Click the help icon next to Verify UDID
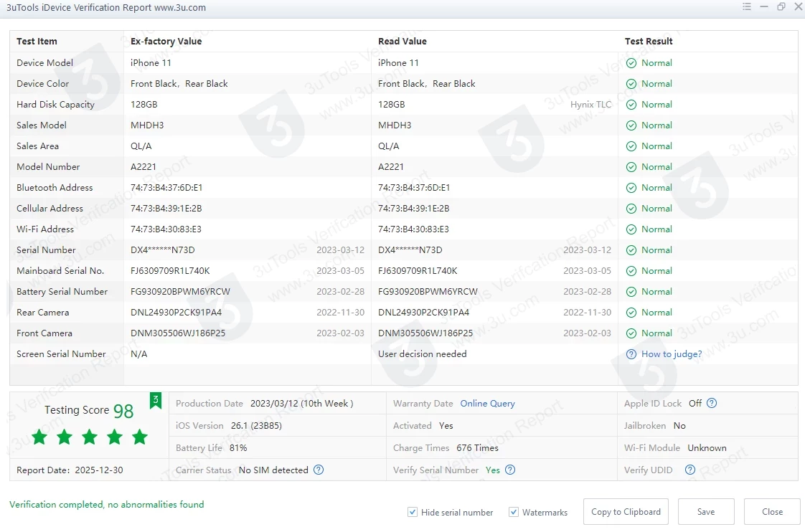This screenshot has height=532, width=805. tap(690, 470)
